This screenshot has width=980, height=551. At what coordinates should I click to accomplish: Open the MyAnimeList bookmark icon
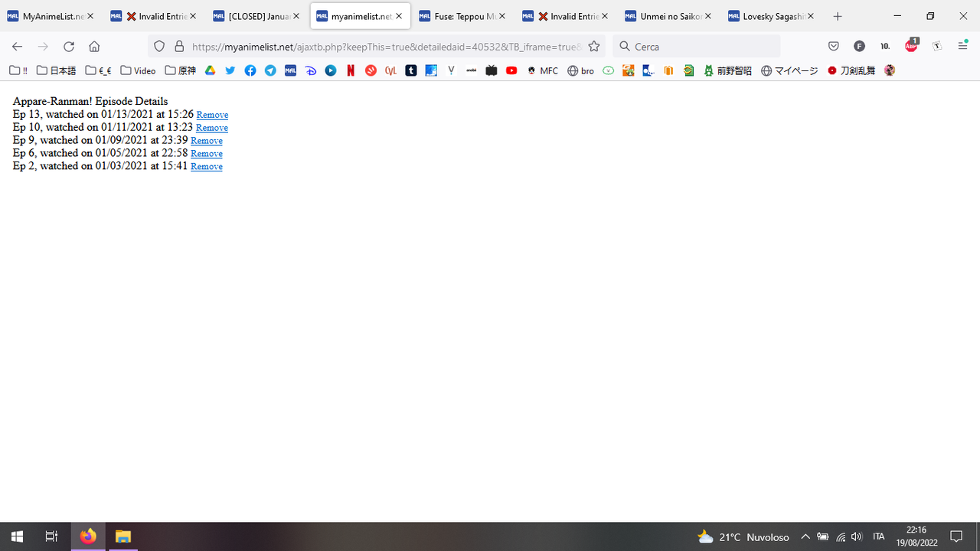290,70
